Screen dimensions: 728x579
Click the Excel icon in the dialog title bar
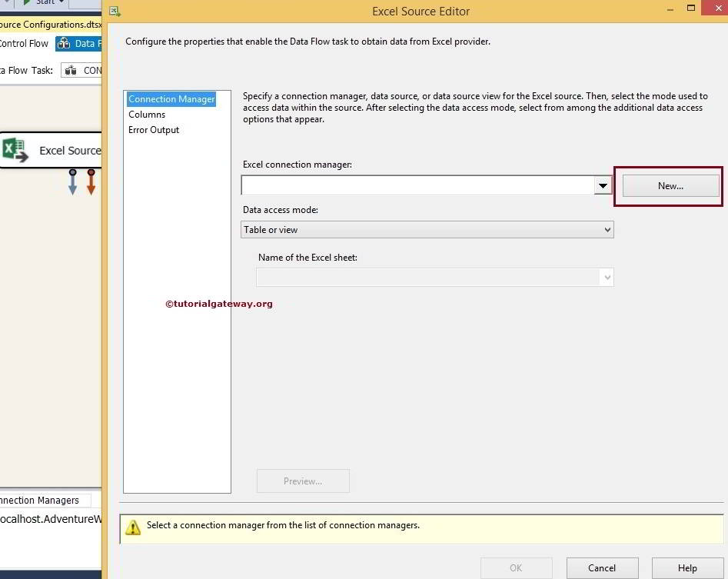114,12
